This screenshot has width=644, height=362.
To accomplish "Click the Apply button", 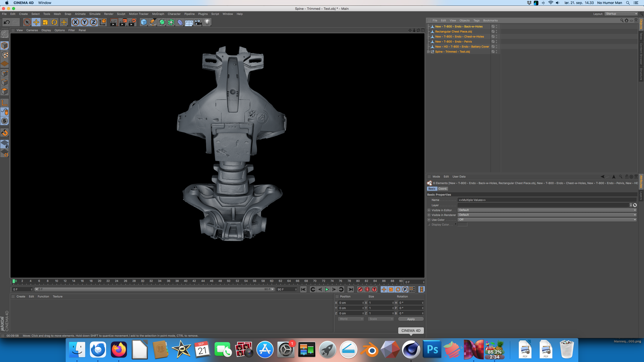I will point(411,319).
